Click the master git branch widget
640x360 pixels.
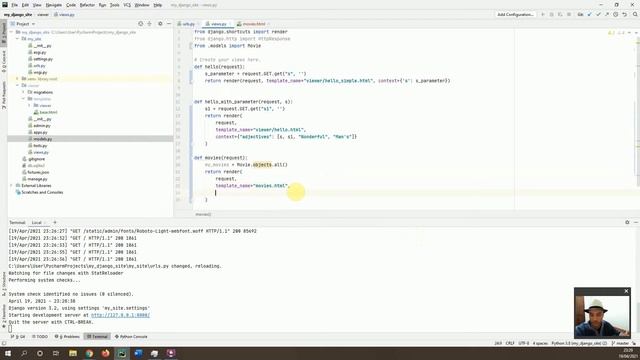(620, 343)
